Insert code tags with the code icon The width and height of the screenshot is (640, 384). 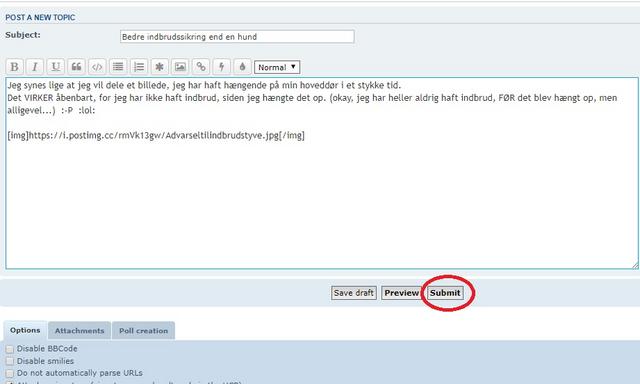tap(97, 67)
